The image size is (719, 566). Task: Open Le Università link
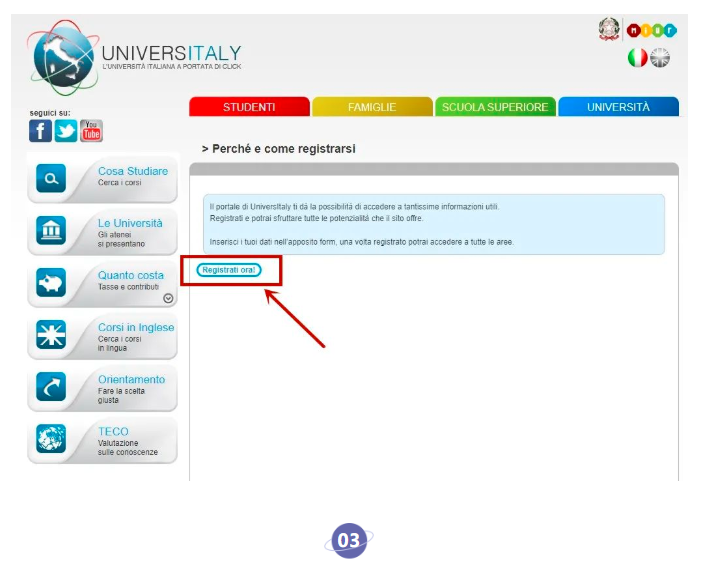(130, 223)
